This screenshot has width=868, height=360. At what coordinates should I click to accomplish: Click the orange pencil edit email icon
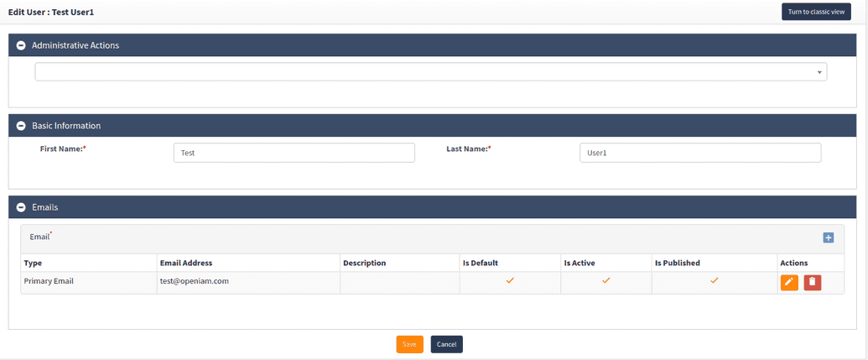(x=789, y=283)
